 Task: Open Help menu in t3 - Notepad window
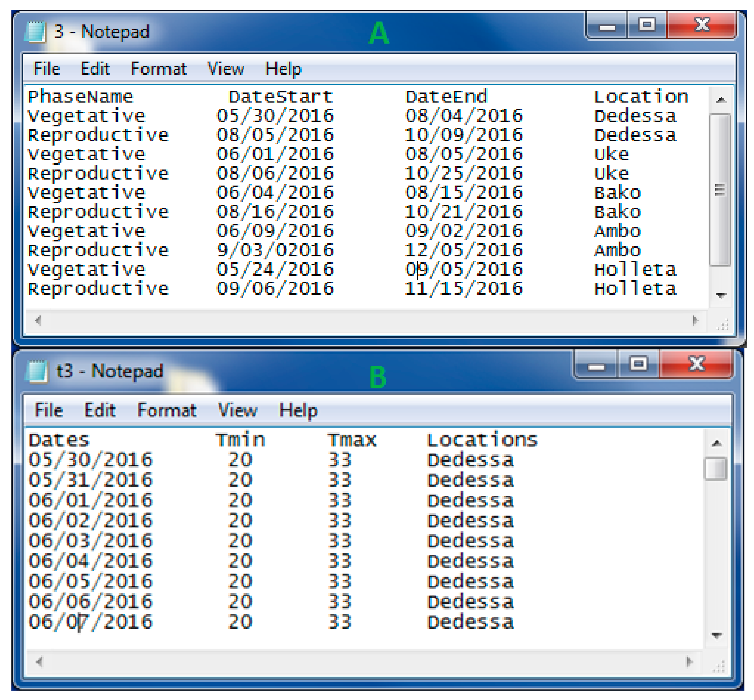tap(298, 411)
